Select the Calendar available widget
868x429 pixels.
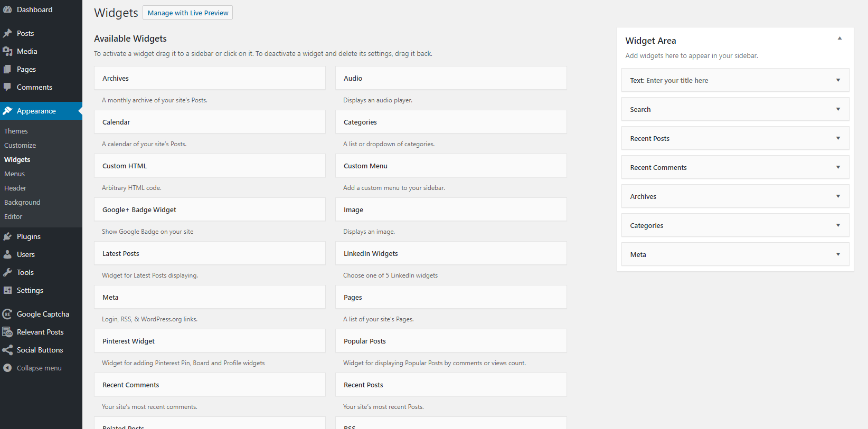tap(210, 122)
